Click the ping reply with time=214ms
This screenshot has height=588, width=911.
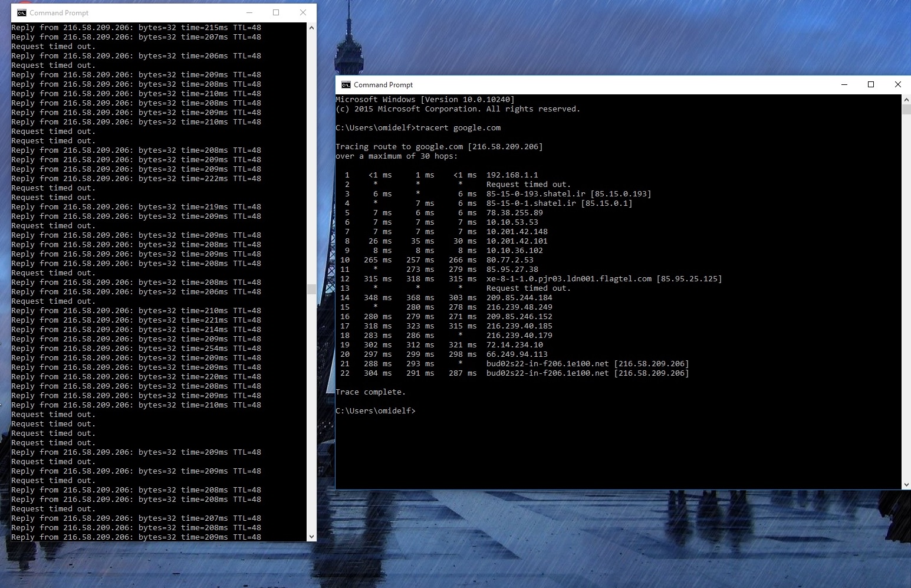136,330
